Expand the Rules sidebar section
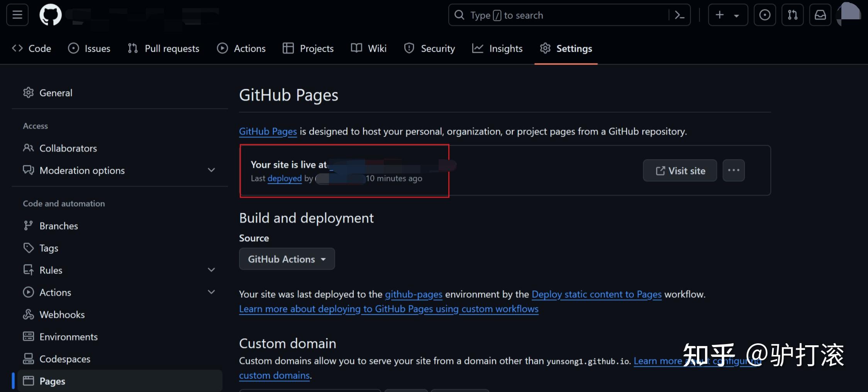This screenshot has height=392, width=868. click(x=211, y=270)
